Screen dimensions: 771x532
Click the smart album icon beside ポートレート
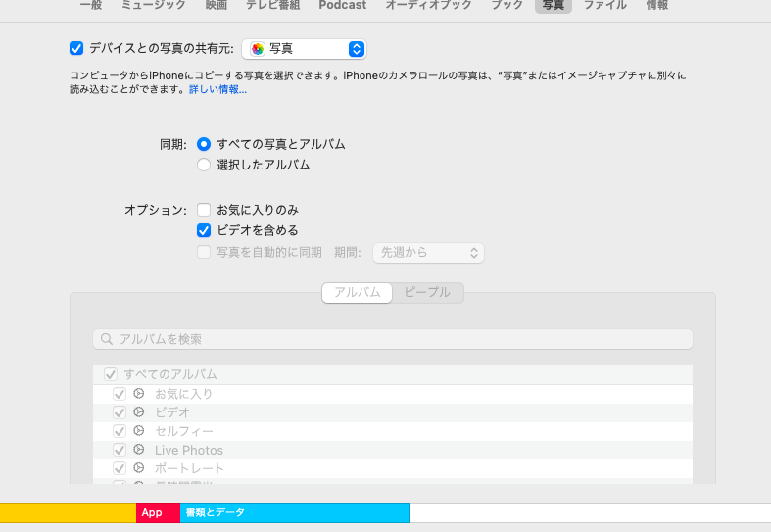click(x=139, y=468)
